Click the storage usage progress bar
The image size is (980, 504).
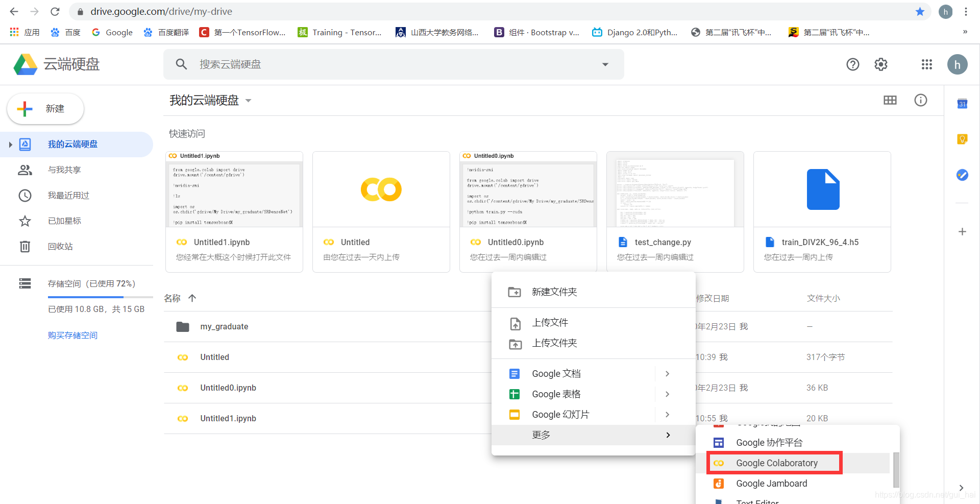[101, 297]
